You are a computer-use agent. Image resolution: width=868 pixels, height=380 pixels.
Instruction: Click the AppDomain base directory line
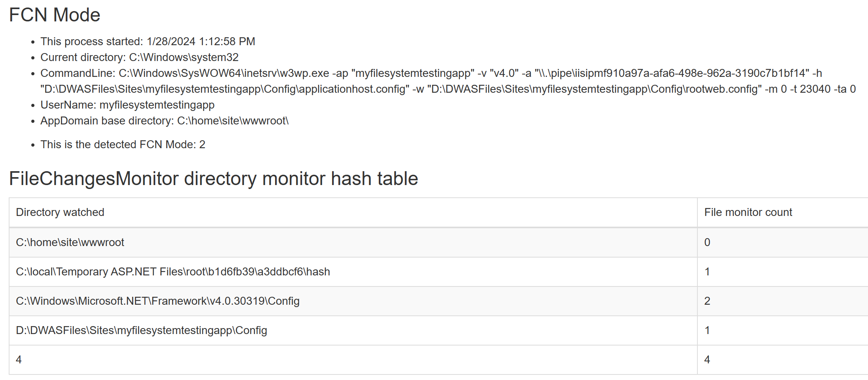coord(165,121)
